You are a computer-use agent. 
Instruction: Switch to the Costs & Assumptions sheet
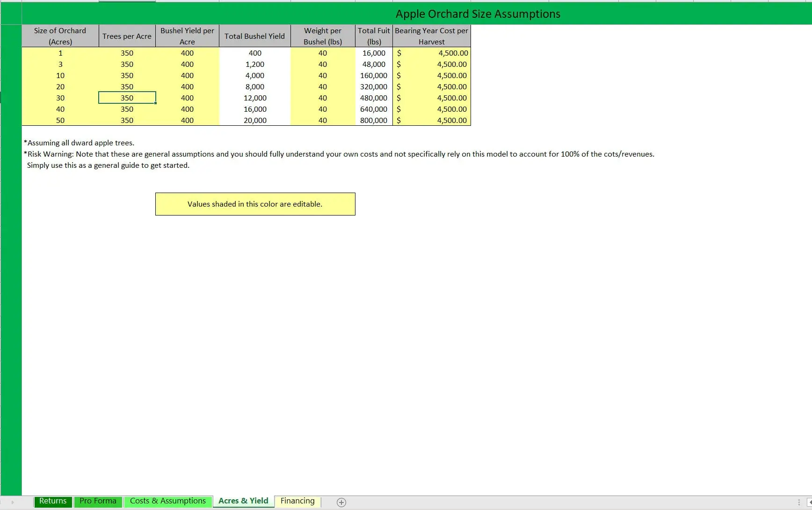point(168,501)
